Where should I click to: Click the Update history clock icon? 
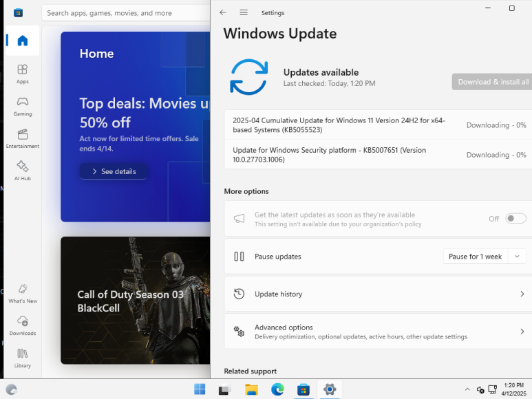coord(239,294)
